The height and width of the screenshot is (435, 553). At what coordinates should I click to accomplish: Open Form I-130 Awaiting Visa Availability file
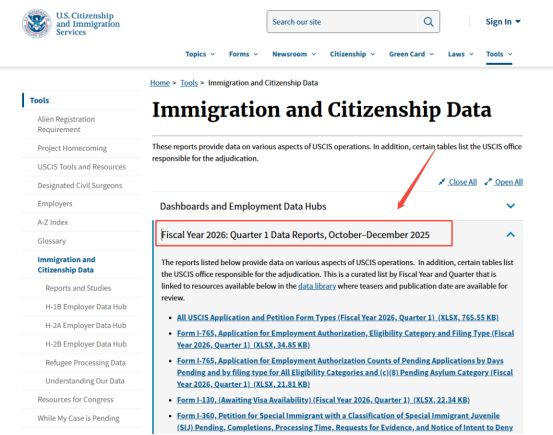(323, 400)
